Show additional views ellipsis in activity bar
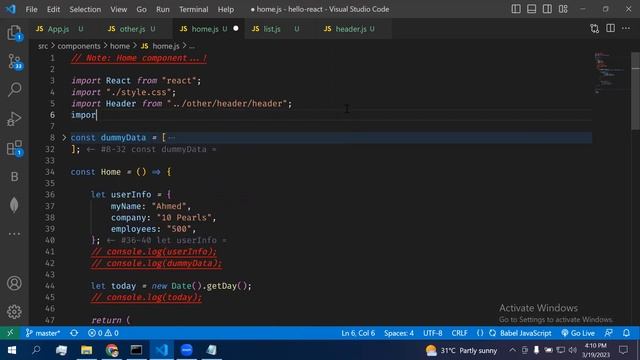The width and height of the screenshot is (640, 360). (14, 234)
